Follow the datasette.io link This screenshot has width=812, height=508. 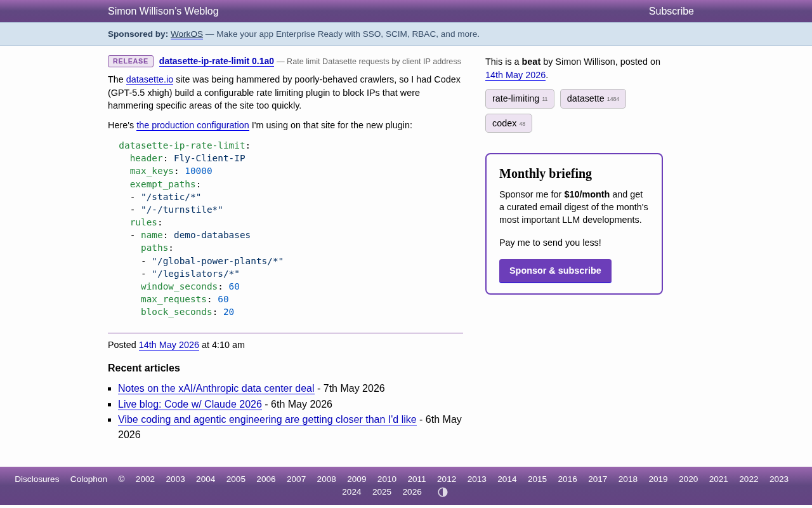pos(150,79)
